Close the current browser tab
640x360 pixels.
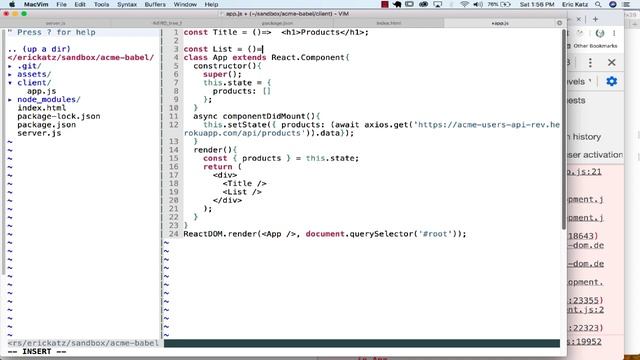[578, 19]
